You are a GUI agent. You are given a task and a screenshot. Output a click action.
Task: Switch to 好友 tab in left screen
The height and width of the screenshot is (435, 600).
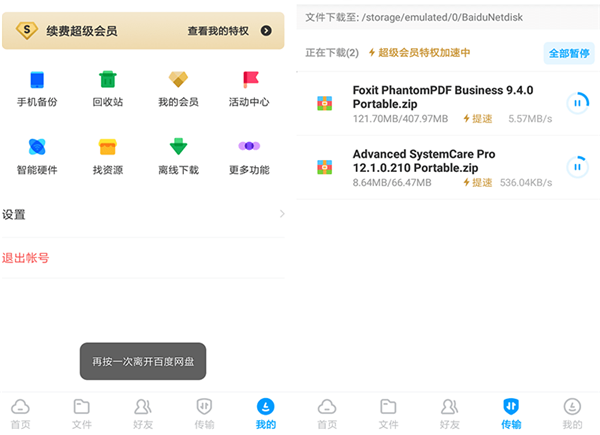point(143,414)
